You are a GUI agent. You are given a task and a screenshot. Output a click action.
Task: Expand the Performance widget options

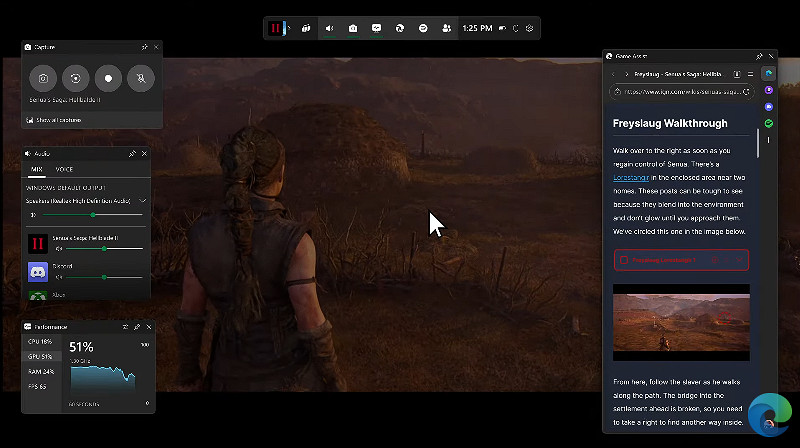click(125, 327)
